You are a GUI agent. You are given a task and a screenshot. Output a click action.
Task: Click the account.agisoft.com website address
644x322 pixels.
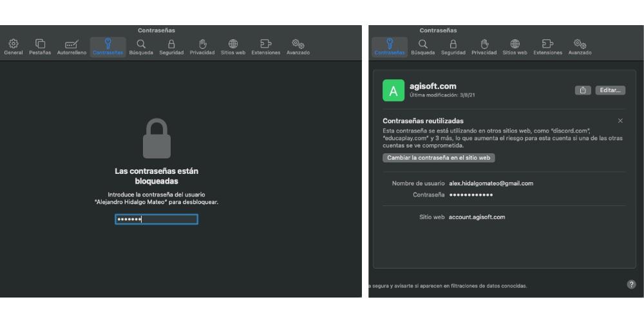(477, 217)
